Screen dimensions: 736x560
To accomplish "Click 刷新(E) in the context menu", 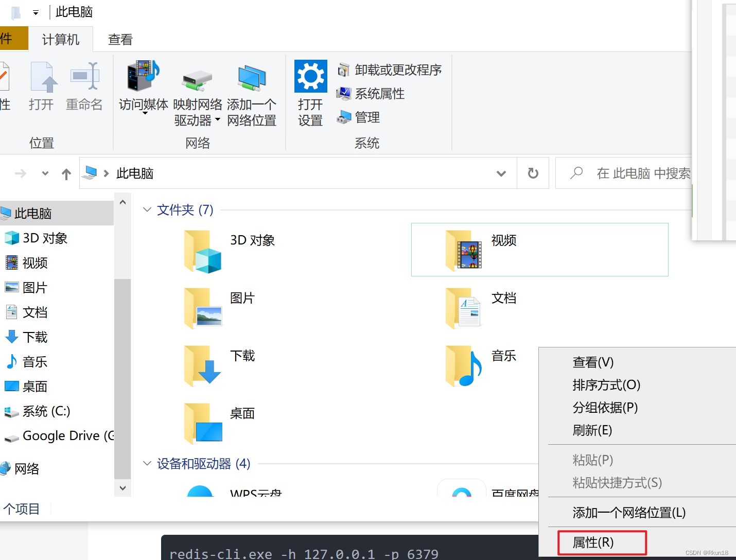I will tap(592, 430).
